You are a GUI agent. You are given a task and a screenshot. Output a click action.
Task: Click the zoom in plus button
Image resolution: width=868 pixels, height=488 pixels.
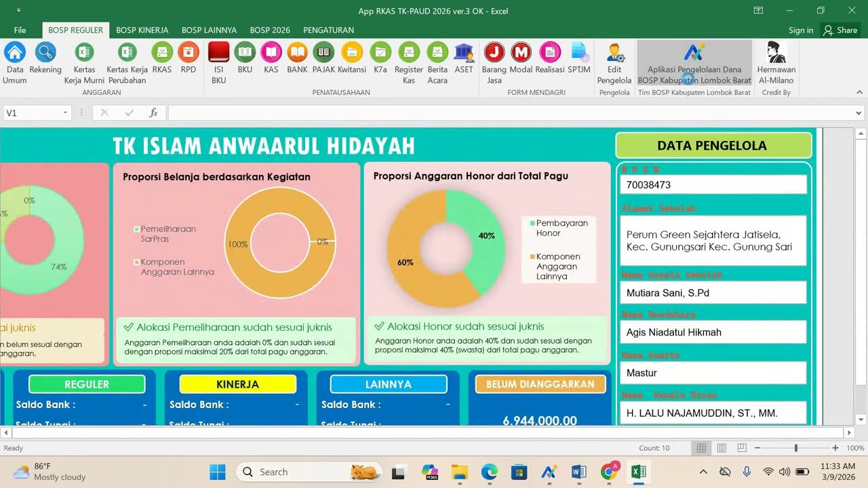(x=835, y=448)
